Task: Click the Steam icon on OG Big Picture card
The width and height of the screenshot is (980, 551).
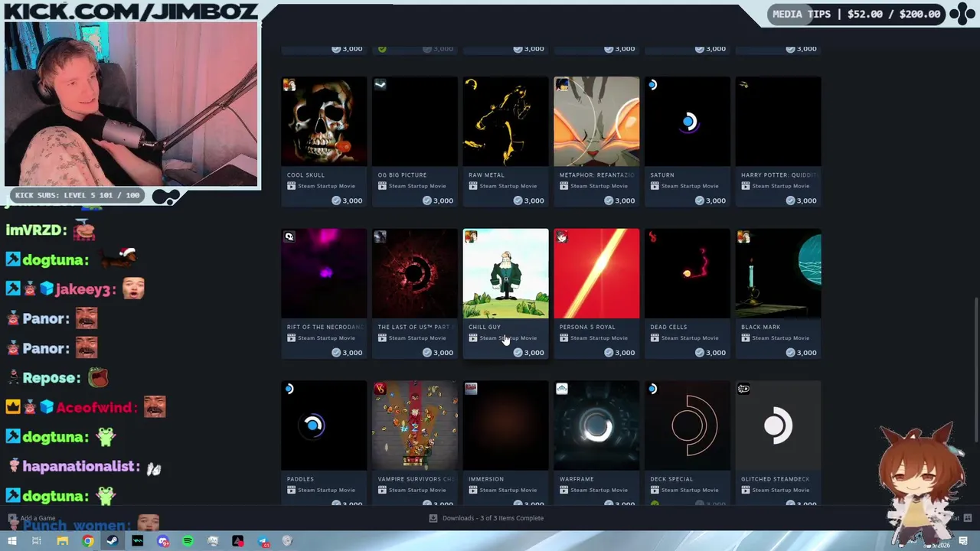Action: point(381,85)
